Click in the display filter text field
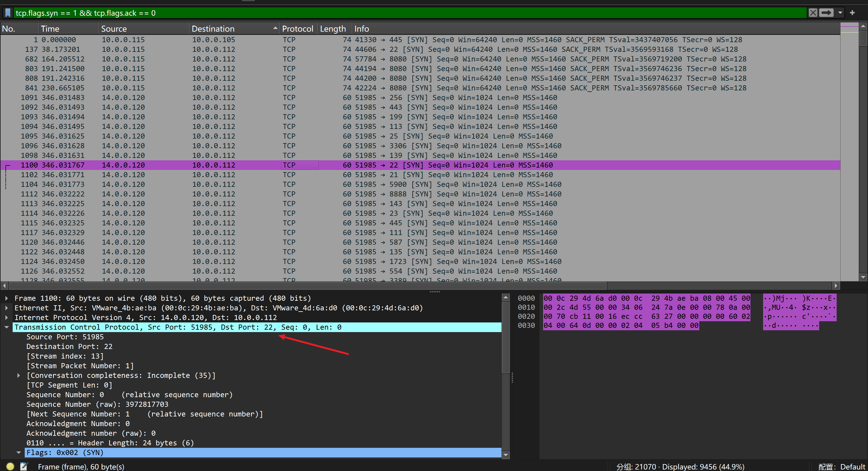Image resolution: width=868 pixels, height=471 pixels. click(404, 13)
